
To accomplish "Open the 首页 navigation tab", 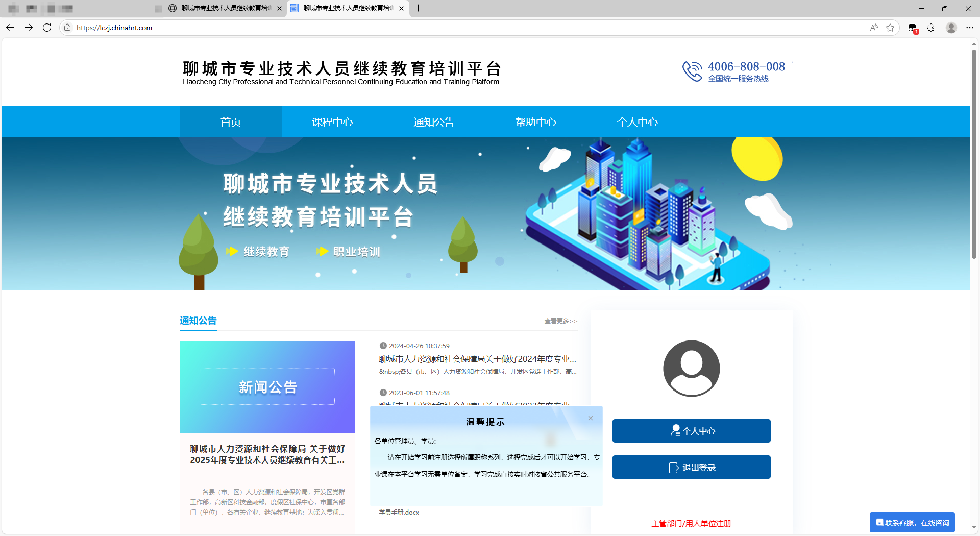I will (x=231, y=121).
